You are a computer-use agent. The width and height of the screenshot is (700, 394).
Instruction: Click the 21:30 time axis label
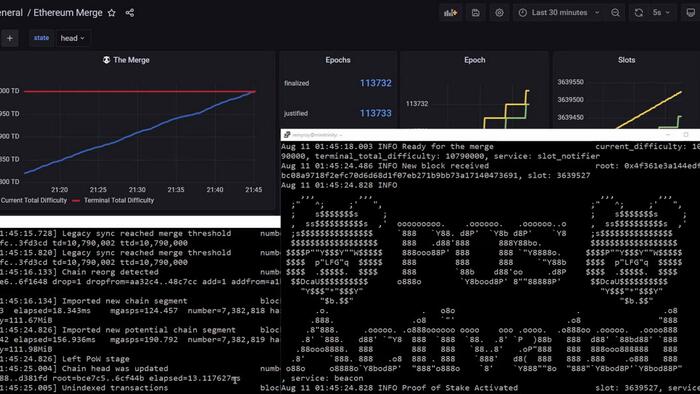point(137,190)
